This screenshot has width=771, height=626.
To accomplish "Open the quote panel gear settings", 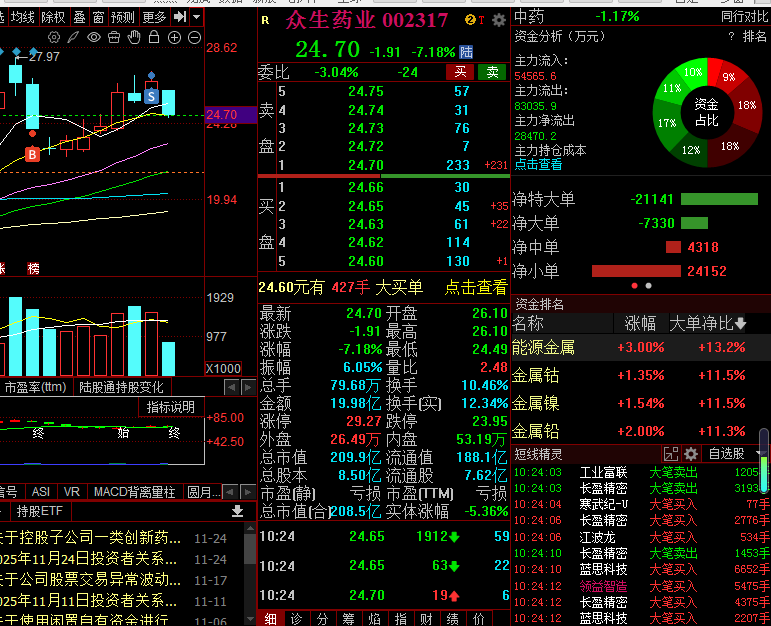I will pyautogui.click(x=499, y=20).
